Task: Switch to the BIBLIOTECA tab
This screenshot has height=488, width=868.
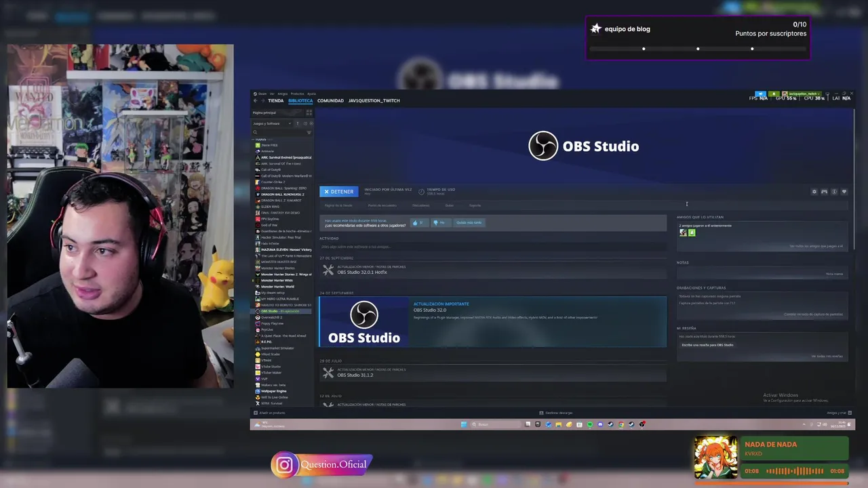Action: coord(300,100)
